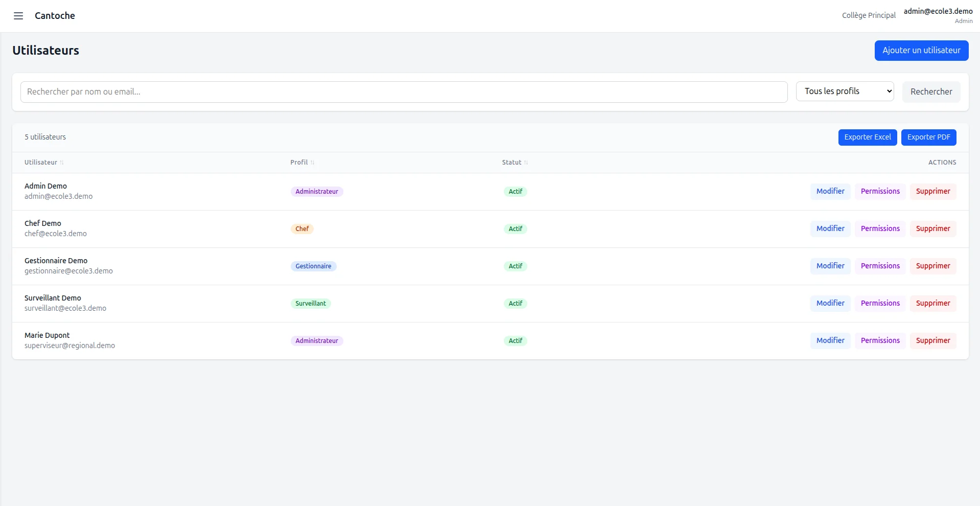Click the Cantoche app title
This screenshot has width=980, height=506.
click(x=55, y=16)
